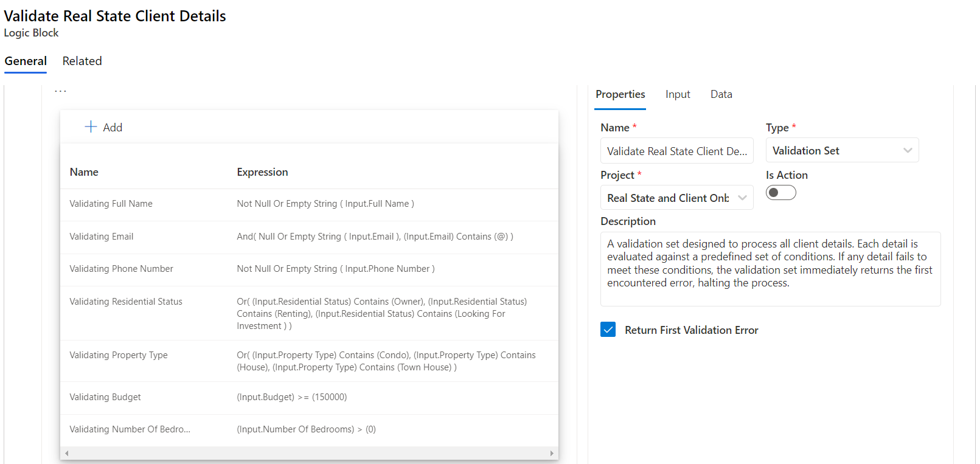The height and width of the screenshot is (464, 980).
Task: Click the plus Add icon
Action: pyautogui.click(x=91, y=126)
